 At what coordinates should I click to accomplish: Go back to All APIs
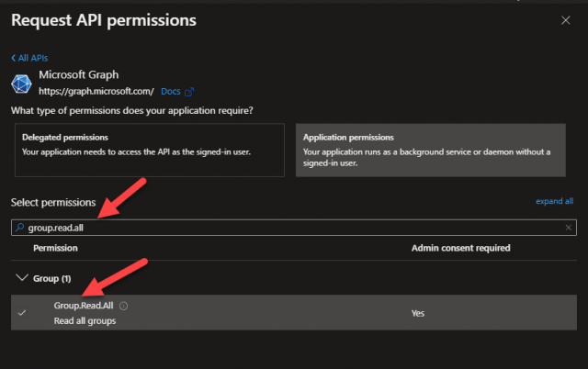29,58
